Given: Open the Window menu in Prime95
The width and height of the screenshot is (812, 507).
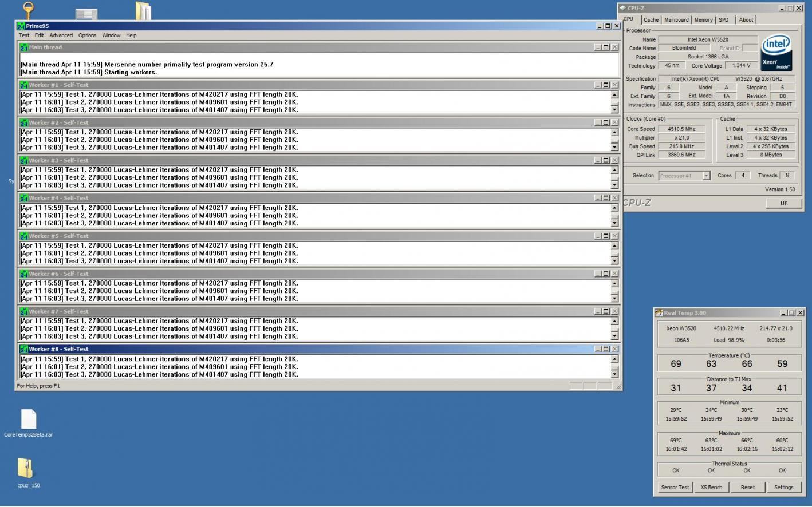Looking at the screenshot, I should 111,35.
